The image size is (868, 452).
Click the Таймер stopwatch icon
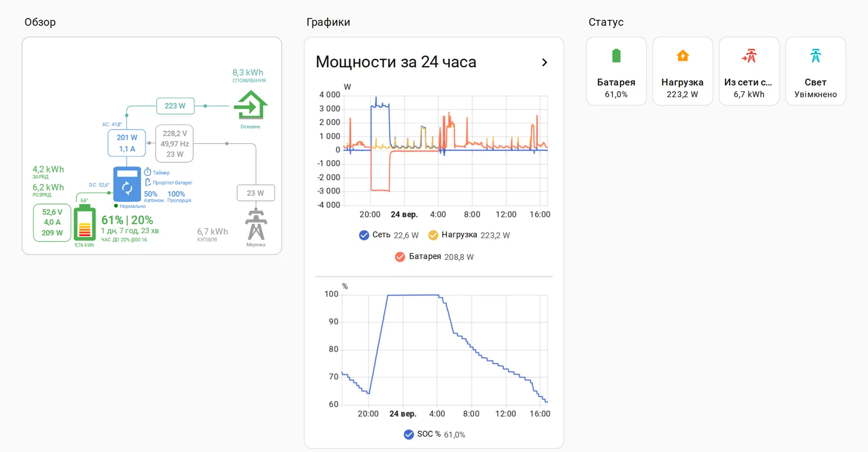(148, 172)
